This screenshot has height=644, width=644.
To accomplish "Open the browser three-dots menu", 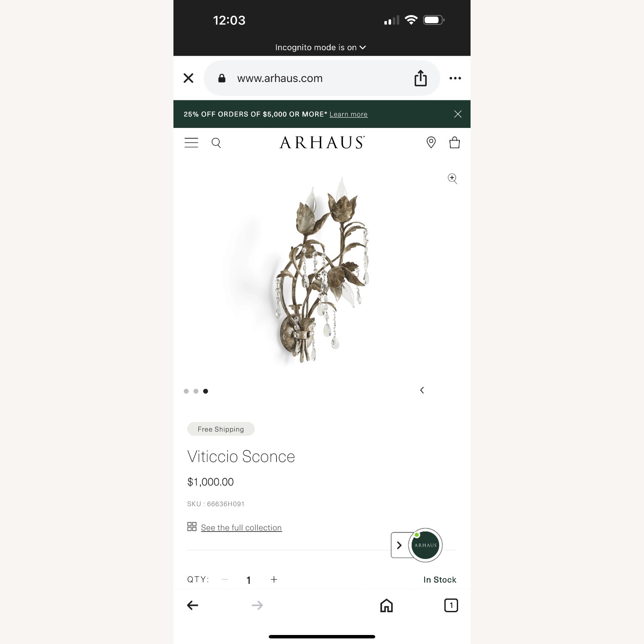I will point(455,78).
